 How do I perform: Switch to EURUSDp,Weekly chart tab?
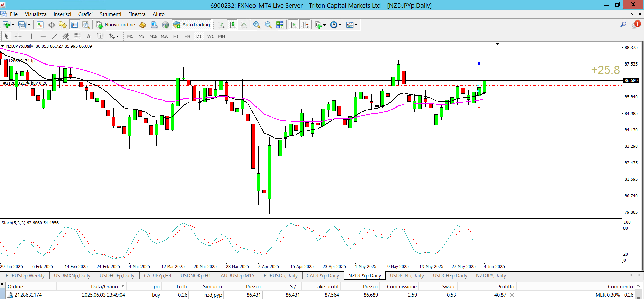coord(25,275)
